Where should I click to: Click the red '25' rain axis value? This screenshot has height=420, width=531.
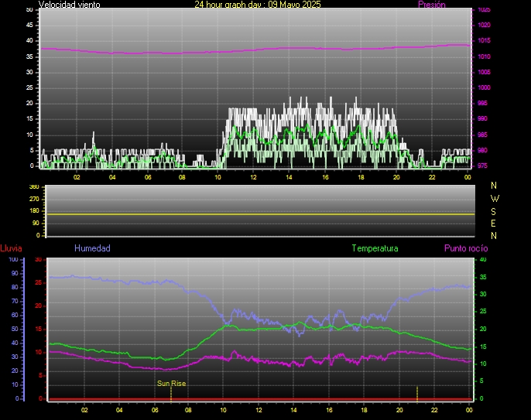tap(38, 282)
